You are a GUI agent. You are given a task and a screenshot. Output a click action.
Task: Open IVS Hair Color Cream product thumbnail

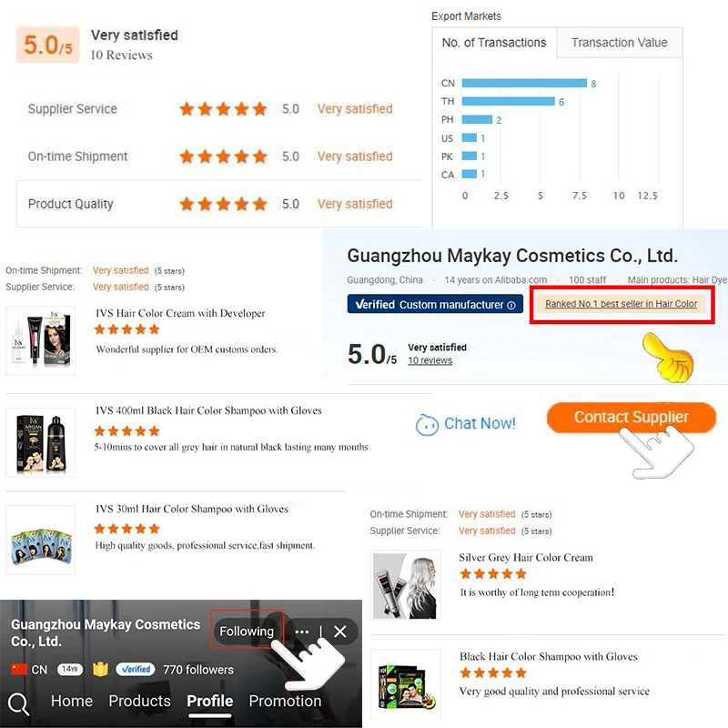click(x=41, y=340)
